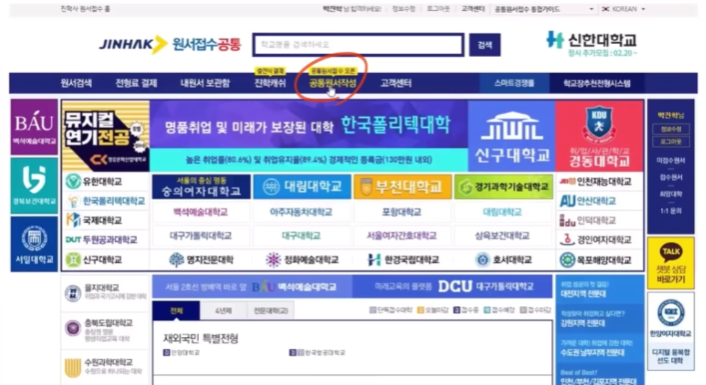The width and height of the screenshot is (706, 385).
Task: Open the 신구대학교 building logo banner
Action: [512, 136]
